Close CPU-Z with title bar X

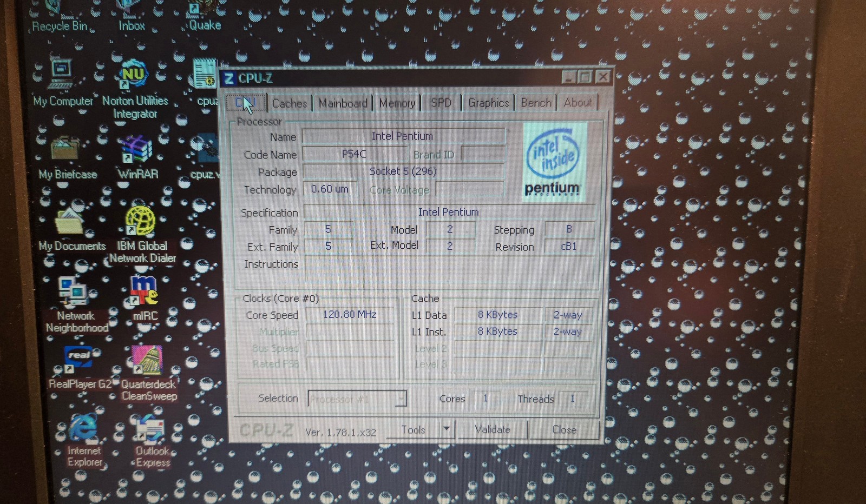[x=603, y=77]
